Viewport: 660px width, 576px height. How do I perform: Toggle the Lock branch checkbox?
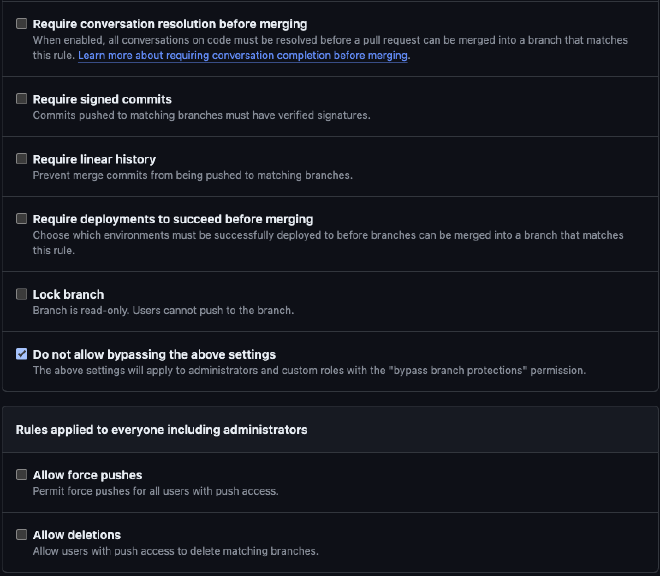[x=21, y=294]
